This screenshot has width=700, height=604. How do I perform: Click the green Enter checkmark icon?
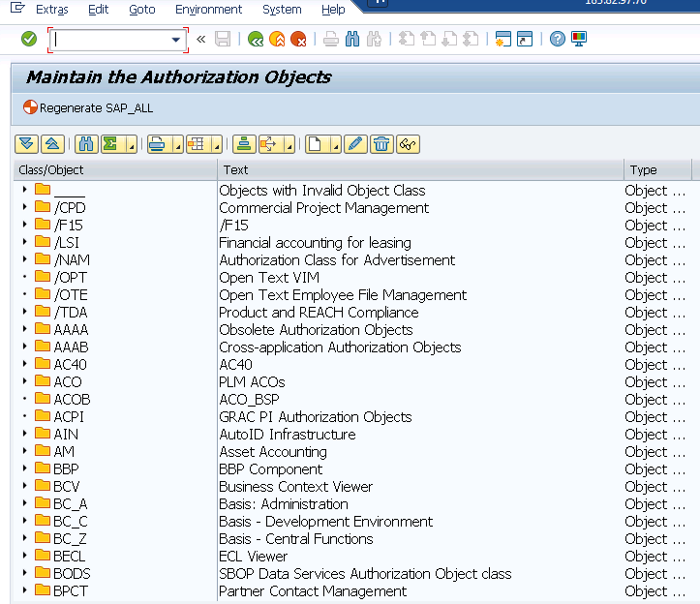pyautogui.click(x=29, y=39)
